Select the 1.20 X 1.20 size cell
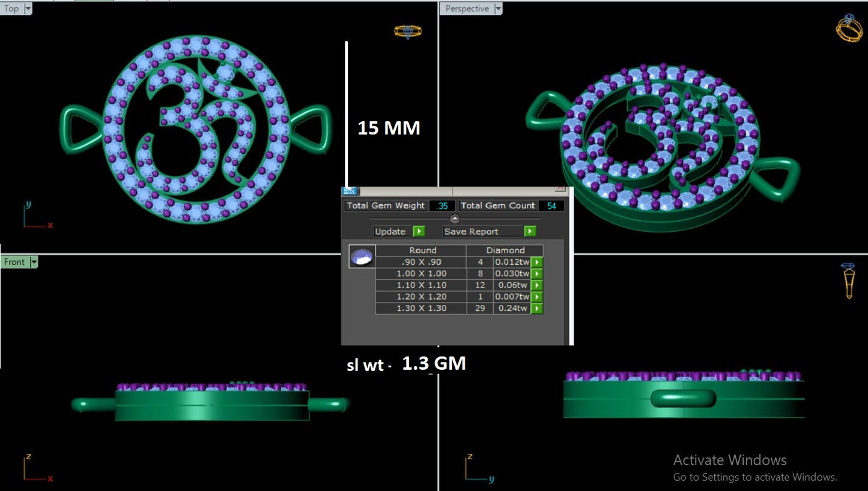This screenshot has height=491, width=868. tap(421, 297)
